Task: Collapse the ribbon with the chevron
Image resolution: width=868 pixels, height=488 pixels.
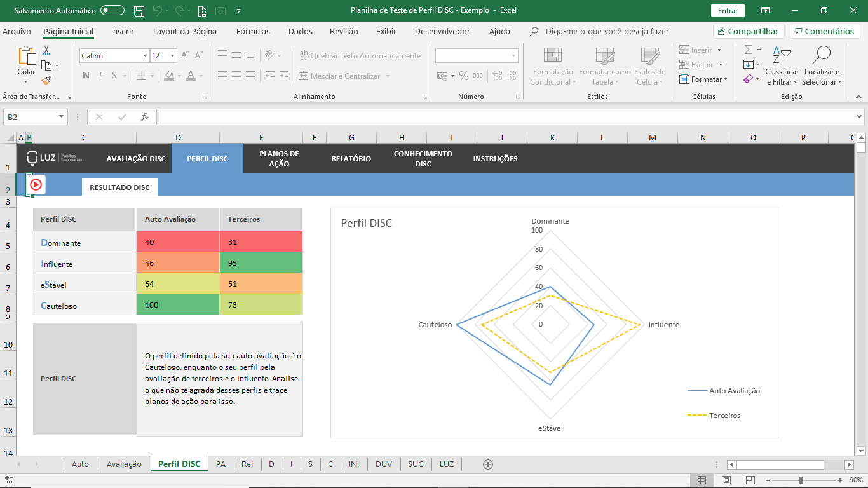Action: (x=857, y=97)
